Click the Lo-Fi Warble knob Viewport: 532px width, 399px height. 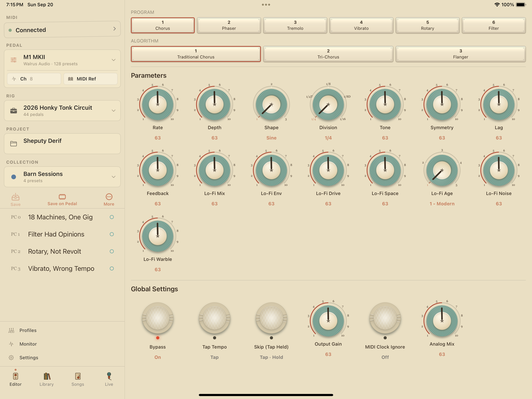tap(158, 236)
